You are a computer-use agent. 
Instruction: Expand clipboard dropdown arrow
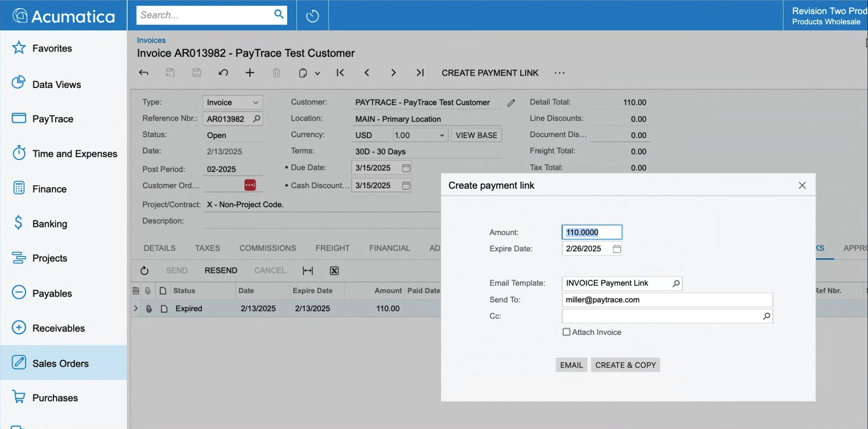coord(318,73)
